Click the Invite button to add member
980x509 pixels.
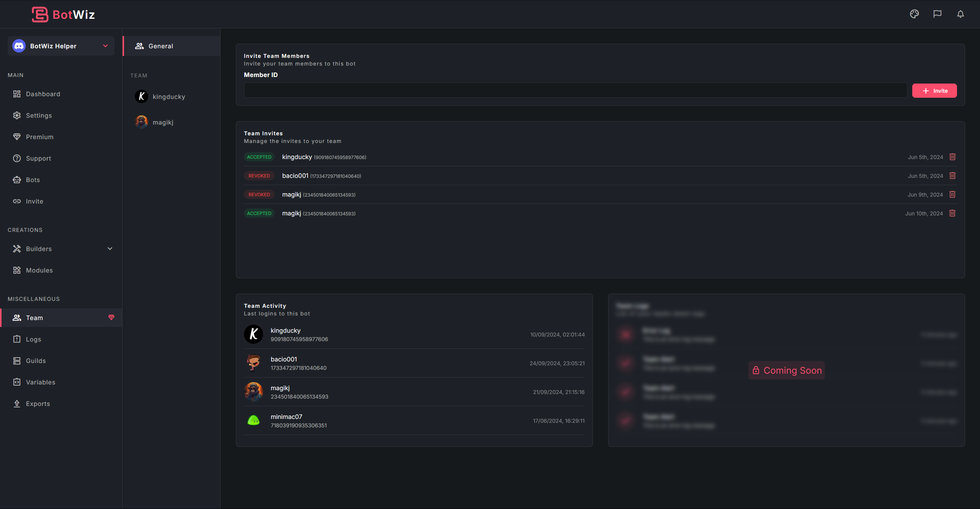point(935,90)
